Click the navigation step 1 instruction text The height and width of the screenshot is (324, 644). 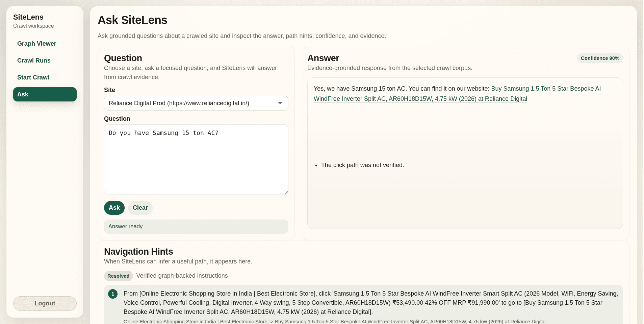tap(371, 303)
